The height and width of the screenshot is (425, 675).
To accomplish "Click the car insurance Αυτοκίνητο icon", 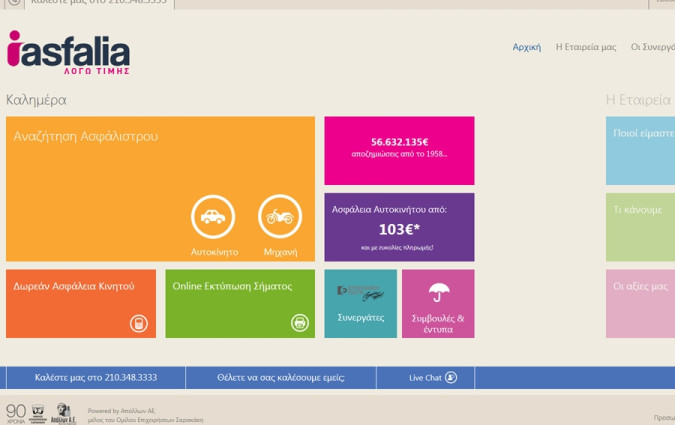I will coord(213,216).
